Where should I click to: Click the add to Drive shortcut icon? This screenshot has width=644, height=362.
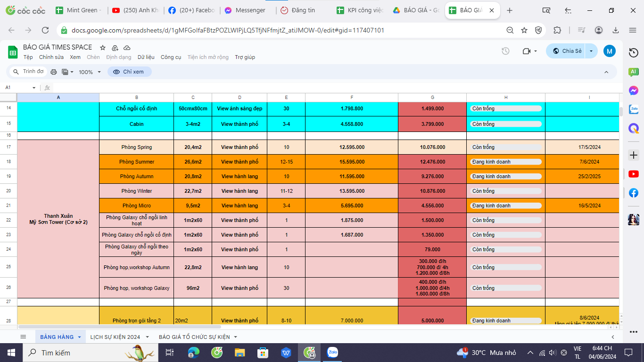pos(115,48)
